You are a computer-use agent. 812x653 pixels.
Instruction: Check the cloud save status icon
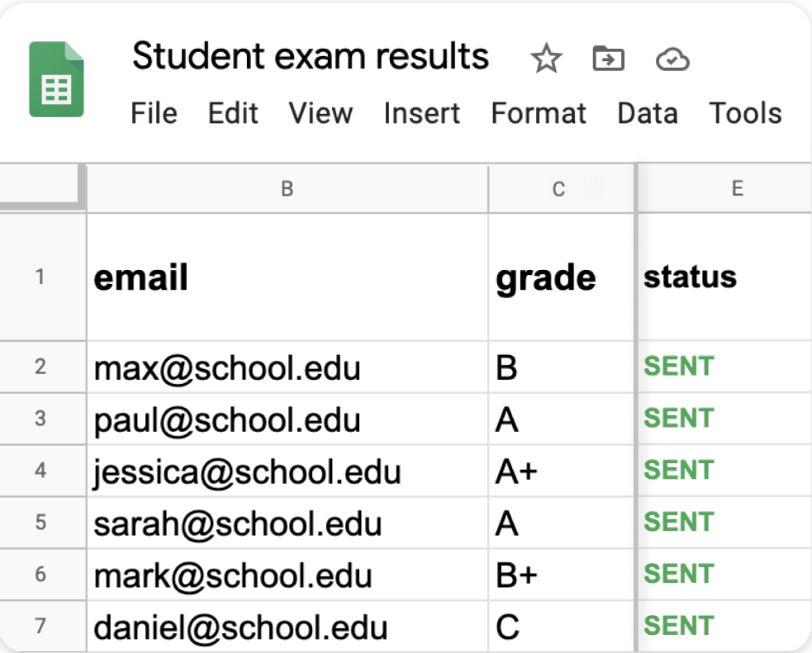pos(672,59)
